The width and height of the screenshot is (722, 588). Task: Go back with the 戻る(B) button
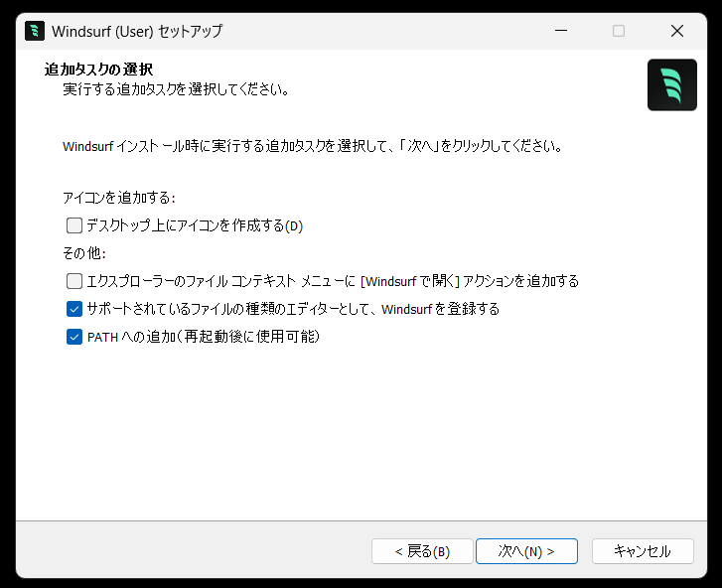[x=422, y=551]
